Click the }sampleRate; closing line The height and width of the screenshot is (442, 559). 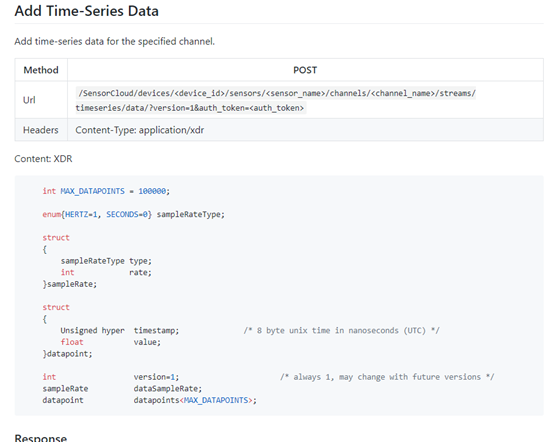click(70, 284)
